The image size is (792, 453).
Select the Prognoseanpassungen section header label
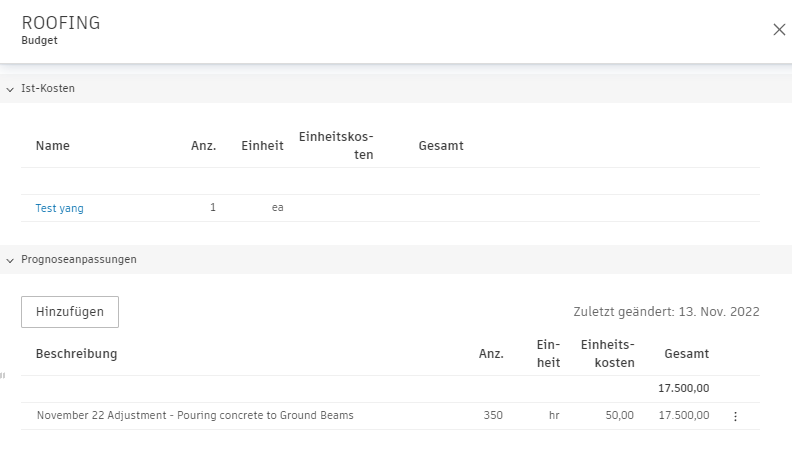(x=79, y=260)
